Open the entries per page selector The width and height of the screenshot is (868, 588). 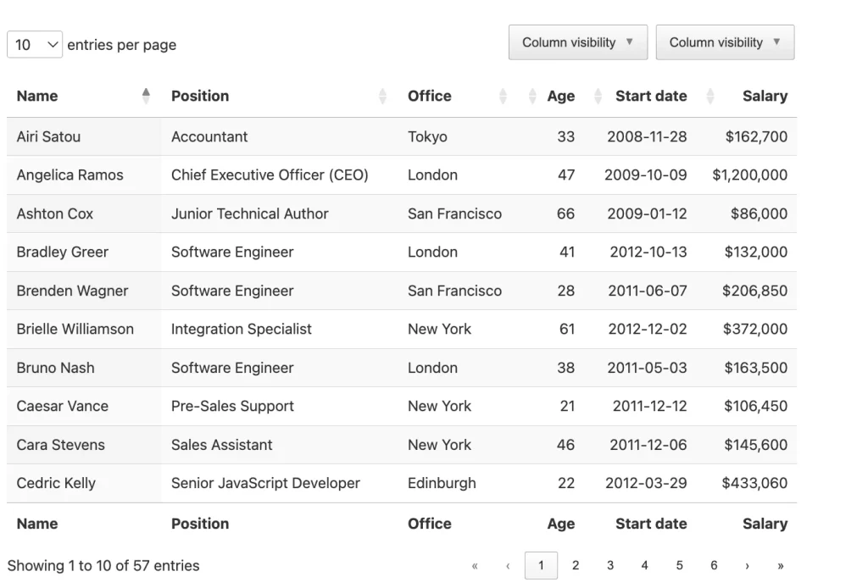point(34,45)
